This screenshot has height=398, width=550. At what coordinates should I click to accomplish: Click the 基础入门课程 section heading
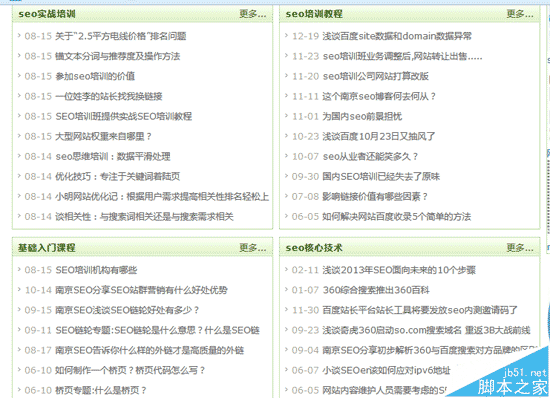tap(47, 248)
